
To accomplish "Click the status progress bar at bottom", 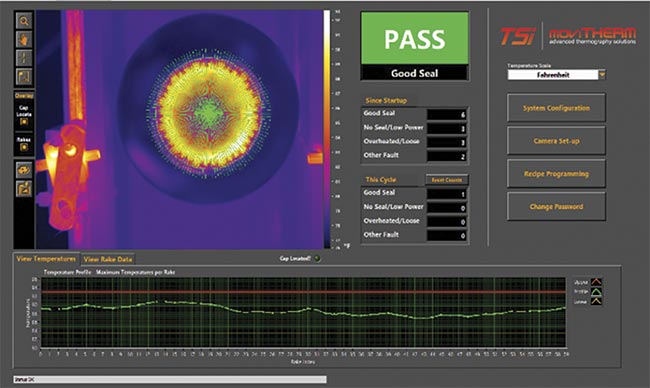I will pos(170,379).
